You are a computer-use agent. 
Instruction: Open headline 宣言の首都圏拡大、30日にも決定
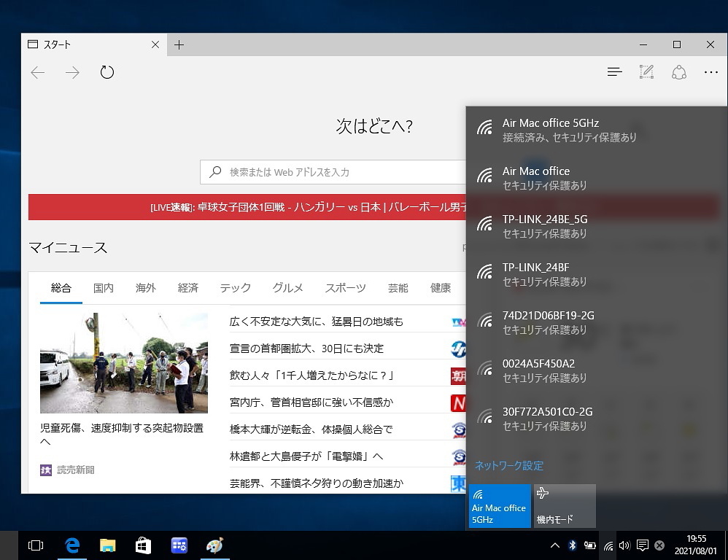pyautogui.click(x=306, y=349)
